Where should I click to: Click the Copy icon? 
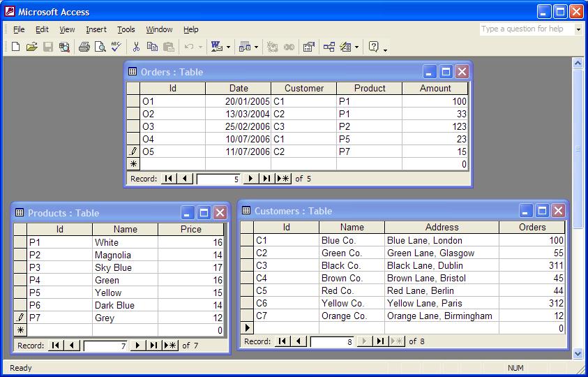[152, 47]
